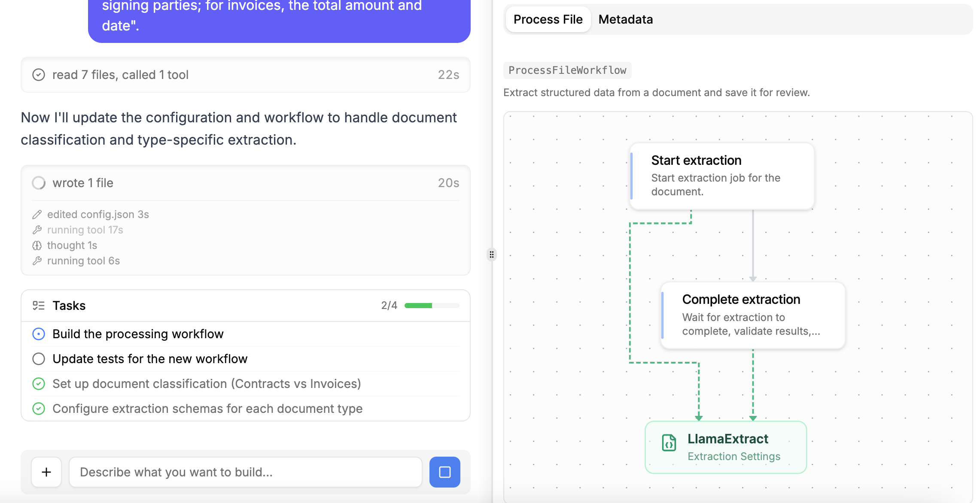The width and height of the screenshot is (980, 503).
Task: Click the spinner icon beside wrote 1 file
Action: coord(39,182)
